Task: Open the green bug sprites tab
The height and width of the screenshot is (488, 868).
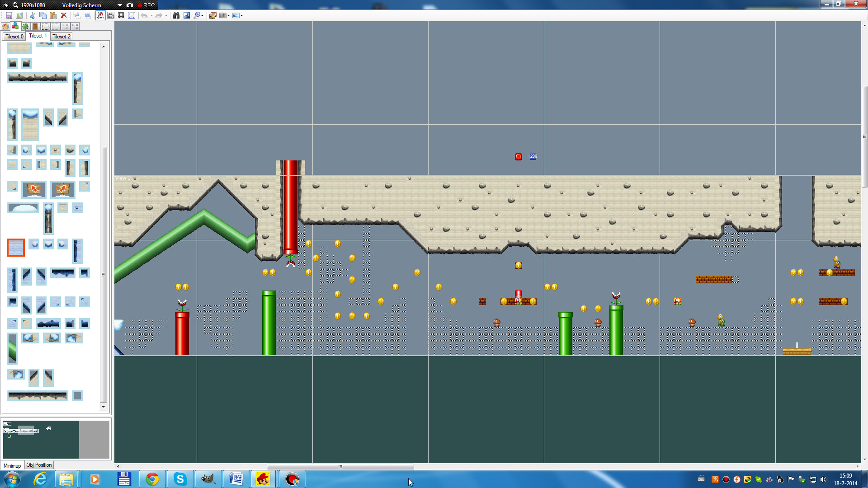Action: pos(25,26)
